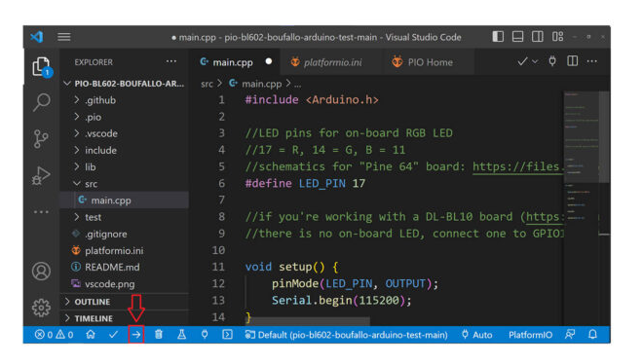The width and height of the screenshot is (643, 364).
Task: Open the README.md file
Action: tap(125, 267)
